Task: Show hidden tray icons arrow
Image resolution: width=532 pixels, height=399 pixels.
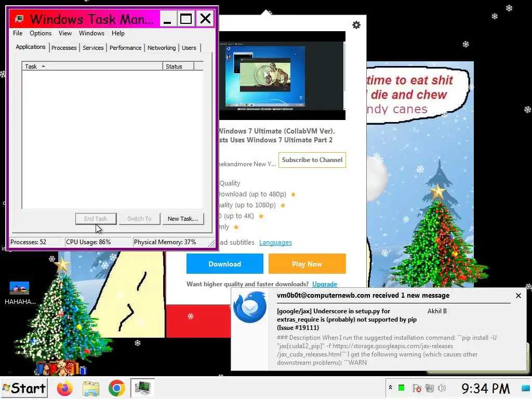Action: [390, 388]
